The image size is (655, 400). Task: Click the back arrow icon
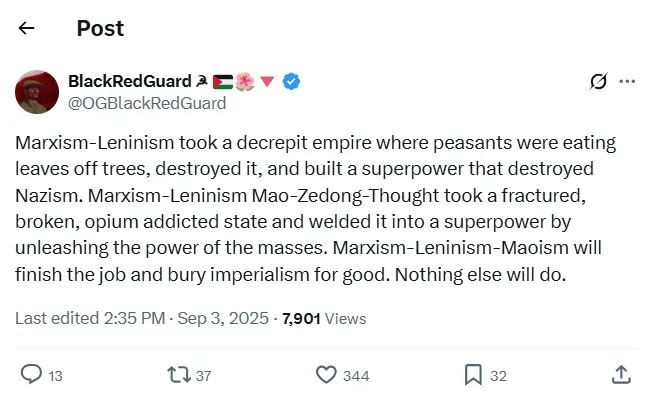click(27, 28)
